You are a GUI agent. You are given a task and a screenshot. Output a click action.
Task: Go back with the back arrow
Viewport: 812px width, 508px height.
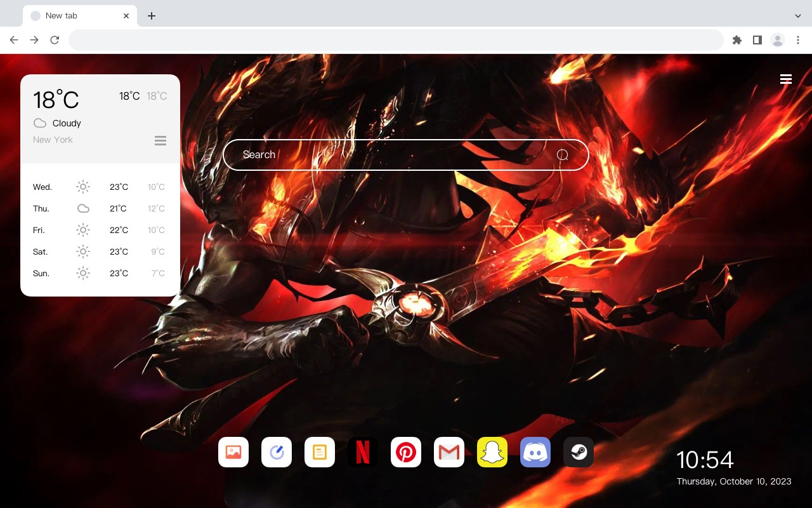tap(14, 40)
